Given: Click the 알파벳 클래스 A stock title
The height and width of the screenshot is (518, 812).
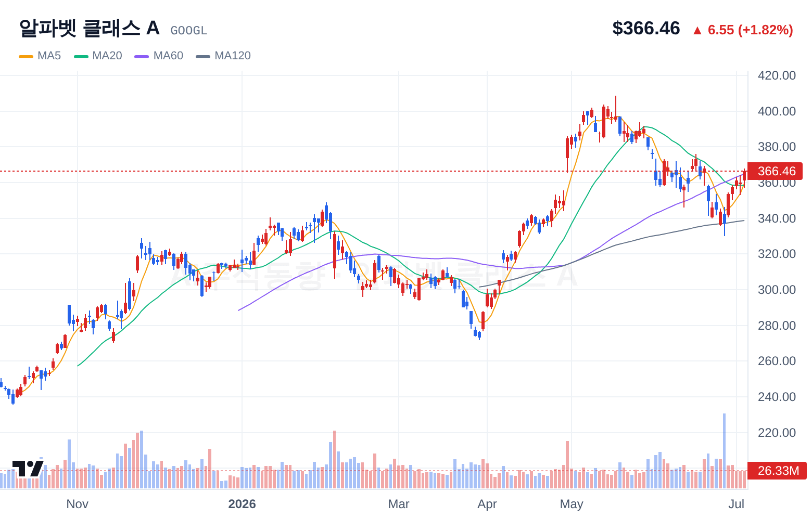Looking at the screenshot, I should coord(89,28).
